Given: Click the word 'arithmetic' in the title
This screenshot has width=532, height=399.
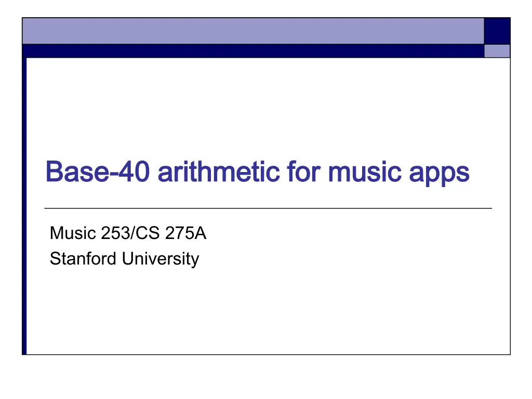Looking at the screenshot, I should [x=217, y=172].
